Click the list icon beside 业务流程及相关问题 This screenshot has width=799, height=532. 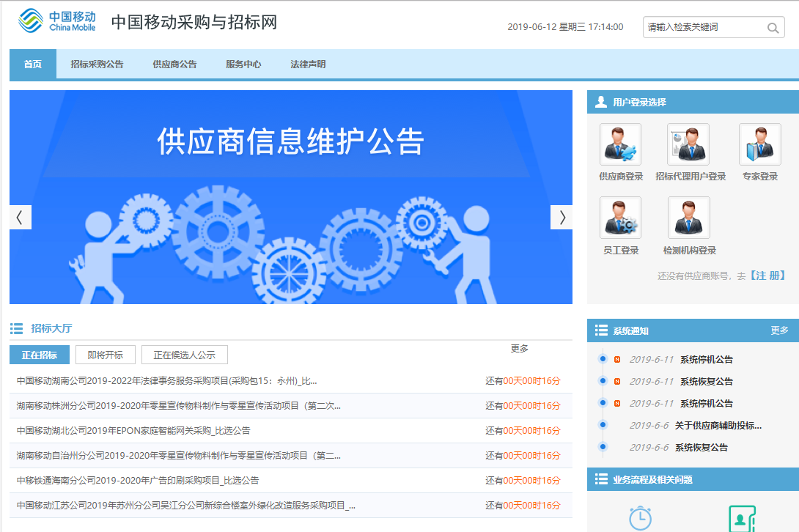pyautogui.click(x=601, y=479)
